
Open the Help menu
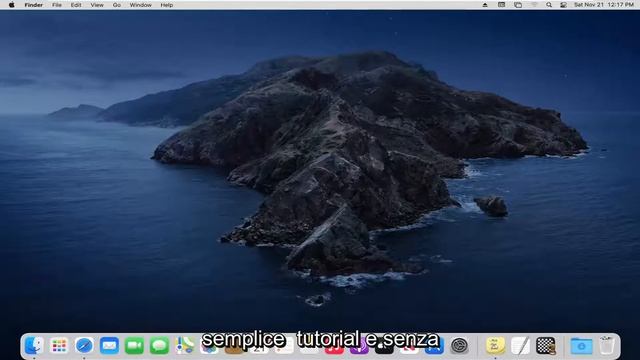(167, 5)
